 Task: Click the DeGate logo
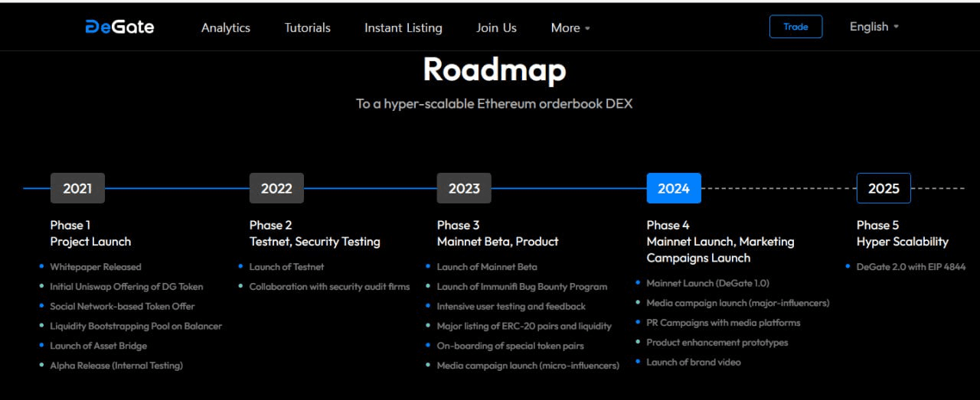(119, 27)
